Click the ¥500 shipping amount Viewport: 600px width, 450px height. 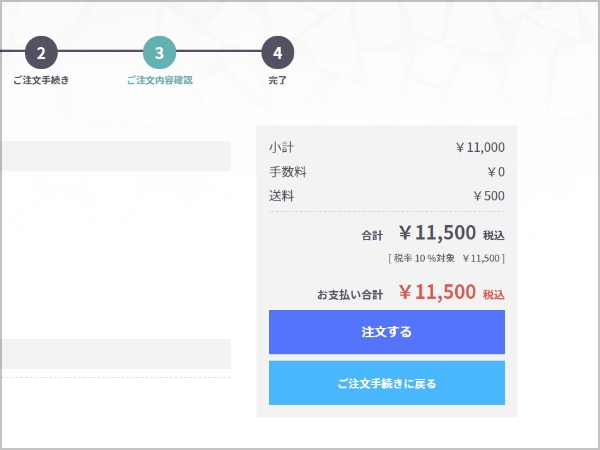[489, 196]
